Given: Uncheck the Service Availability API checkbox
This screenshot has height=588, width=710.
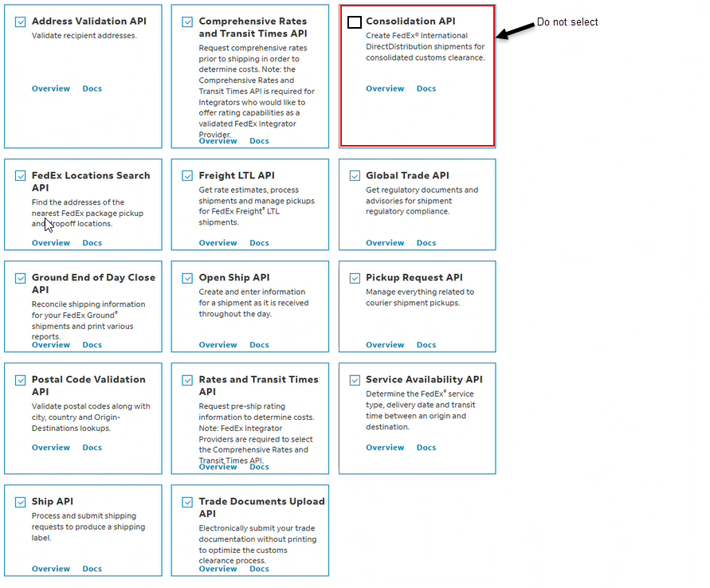Looking at the screenshot, I should [355, 380].
